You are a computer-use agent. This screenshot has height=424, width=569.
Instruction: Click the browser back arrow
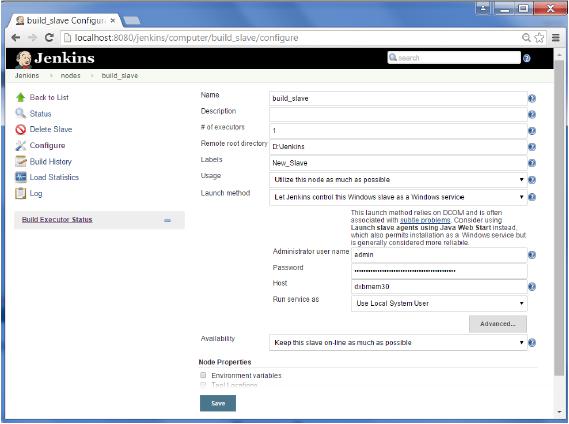pyautogui.click(x=16, y=37)
